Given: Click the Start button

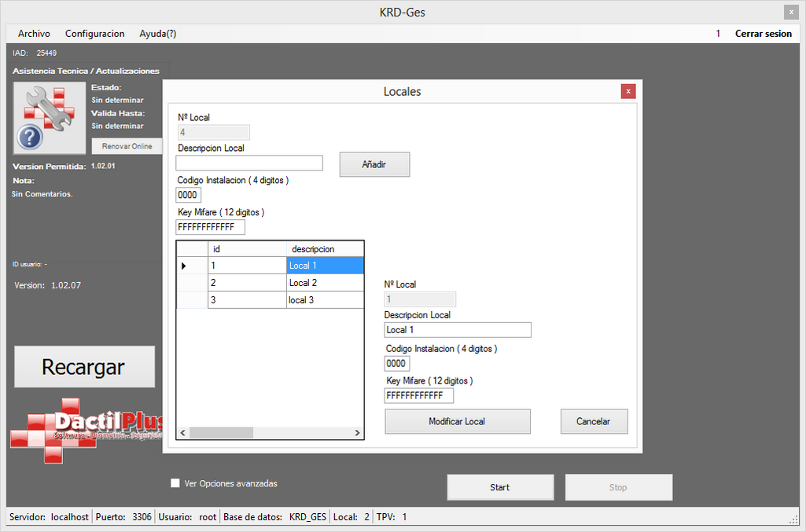Looking at the screenshot, I should pyautogui.click(x=500, y=487).
